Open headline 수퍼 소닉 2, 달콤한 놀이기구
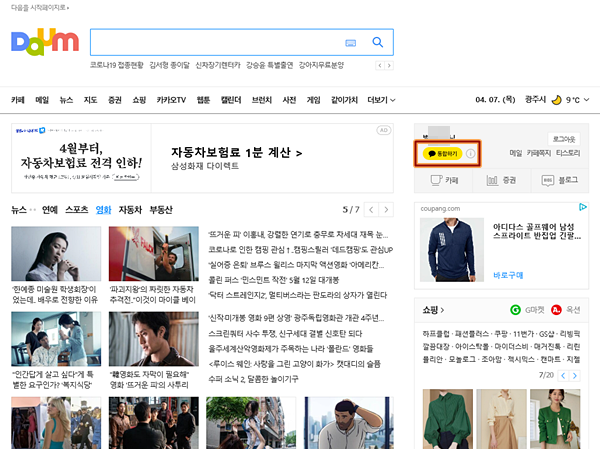Screen dimensions: 600x449 tap(253, 379)
